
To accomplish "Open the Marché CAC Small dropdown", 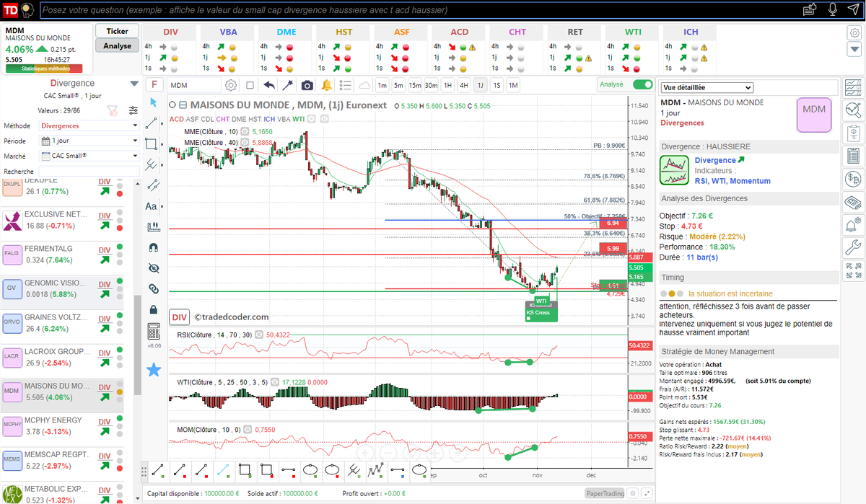I will (x=89, y=156).
